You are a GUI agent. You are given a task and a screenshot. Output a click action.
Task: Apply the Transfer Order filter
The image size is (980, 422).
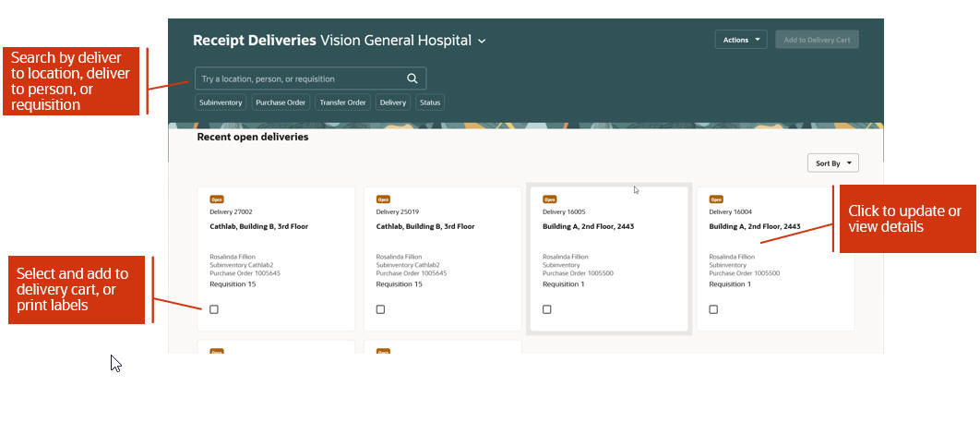click(342, 102)
